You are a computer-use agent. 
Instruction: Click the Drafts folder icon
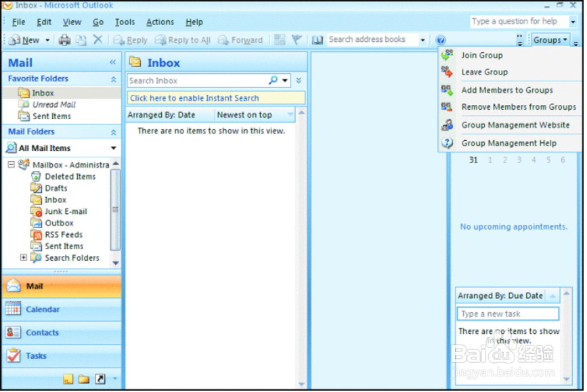click(37, 188)
